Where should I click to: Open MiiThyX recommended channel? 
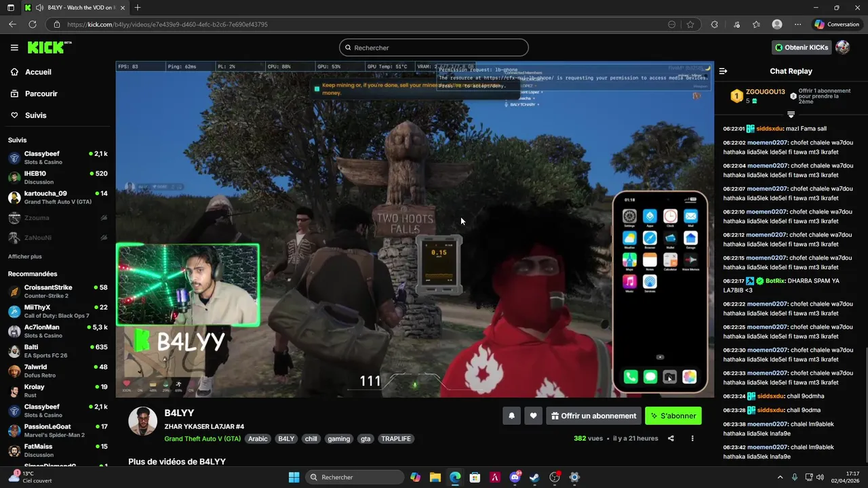(x=58, y=311)
